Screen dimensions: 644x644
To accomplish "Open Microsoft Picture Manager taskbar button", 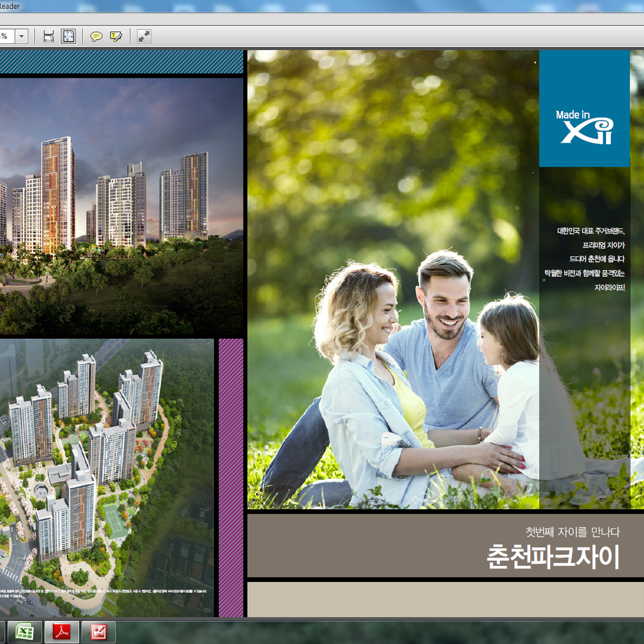I will (x=99, y=632).
